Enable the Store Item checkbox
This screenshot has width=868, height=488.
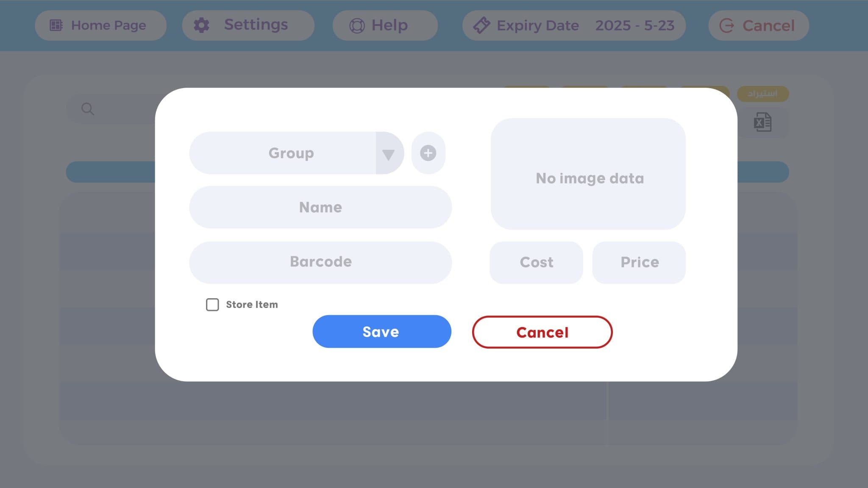coord(212,305)
